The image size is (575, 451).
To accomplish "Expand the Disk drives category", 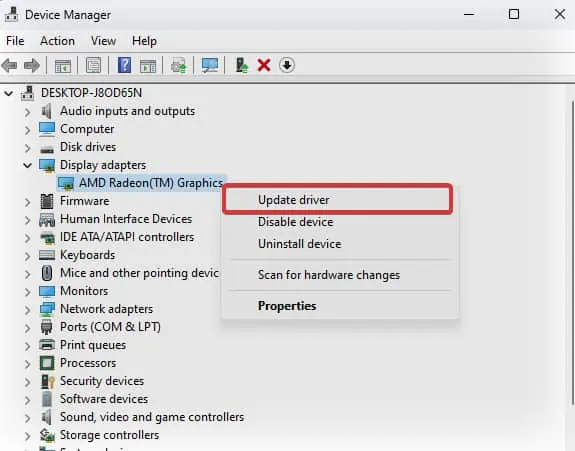I will pyautogui.click(x=28, y=147).
